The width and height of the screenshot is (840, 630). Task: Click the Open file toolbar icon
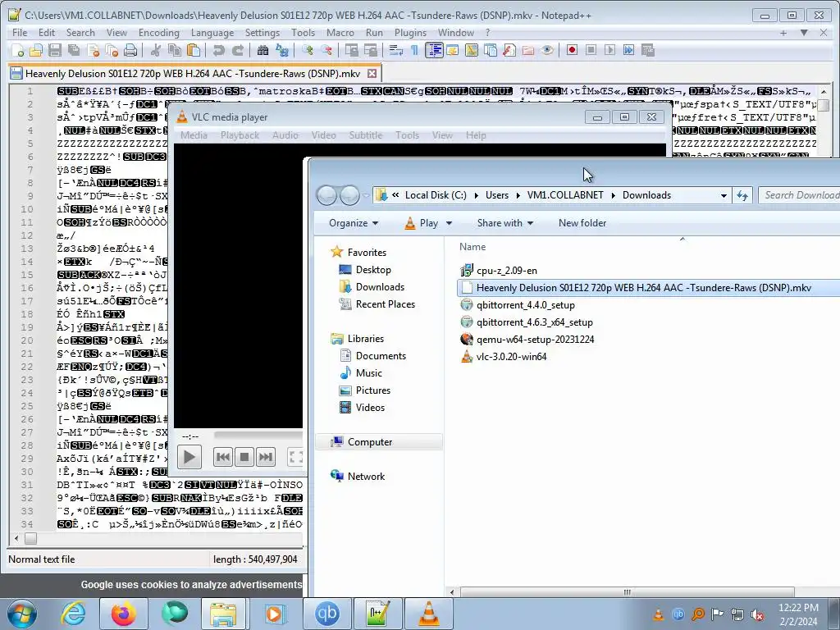(36, 50)
